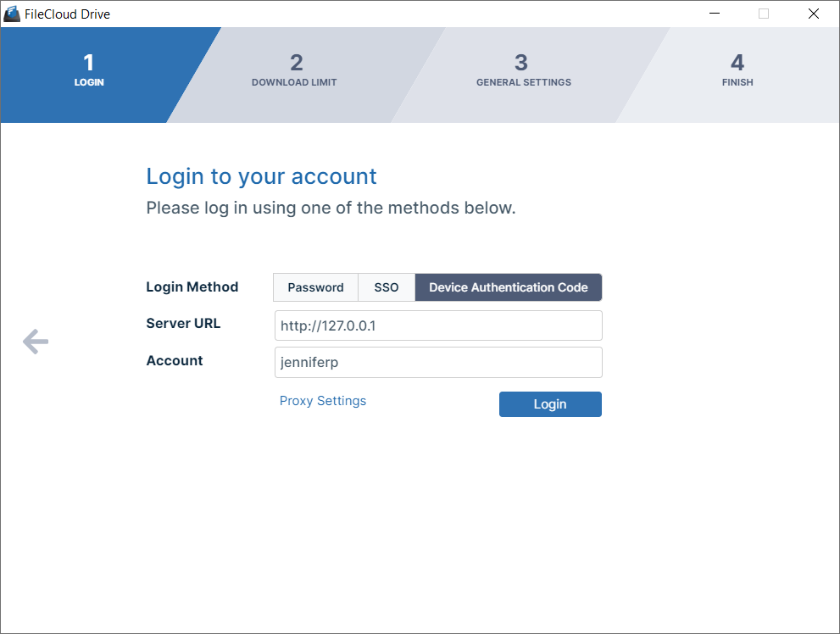840x634 pixels.
Task: Switch login method to Password
Action: tap(315, 287)
